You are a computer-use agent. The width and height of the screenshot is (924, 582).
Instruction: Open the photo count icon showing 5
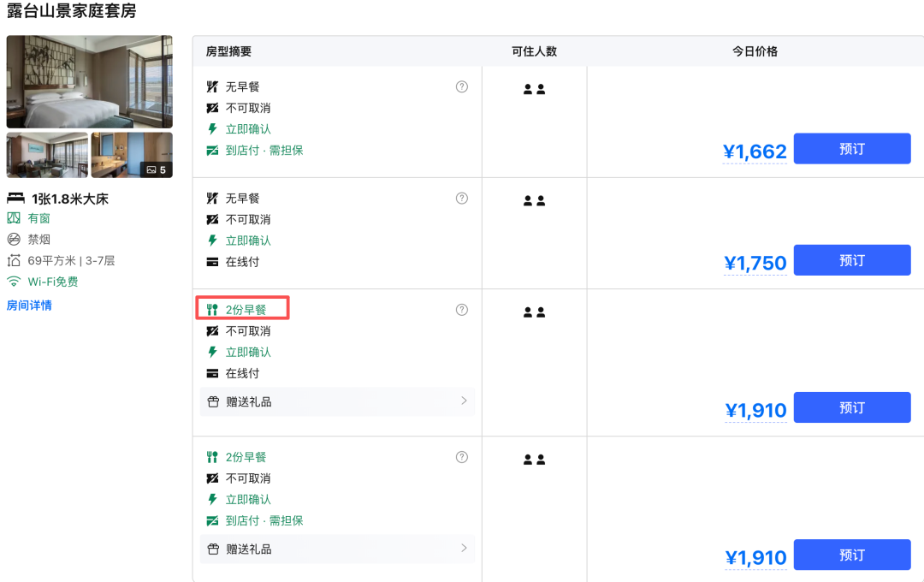(x=156, y=169)
